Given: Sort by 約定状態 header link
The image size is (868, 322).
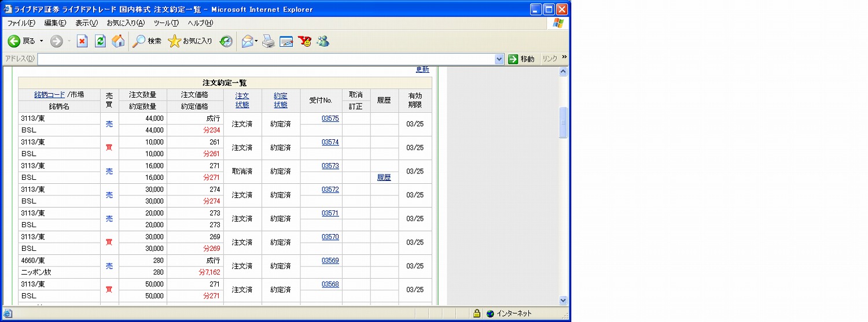Looking at the screenshot, I should point(281,100).
